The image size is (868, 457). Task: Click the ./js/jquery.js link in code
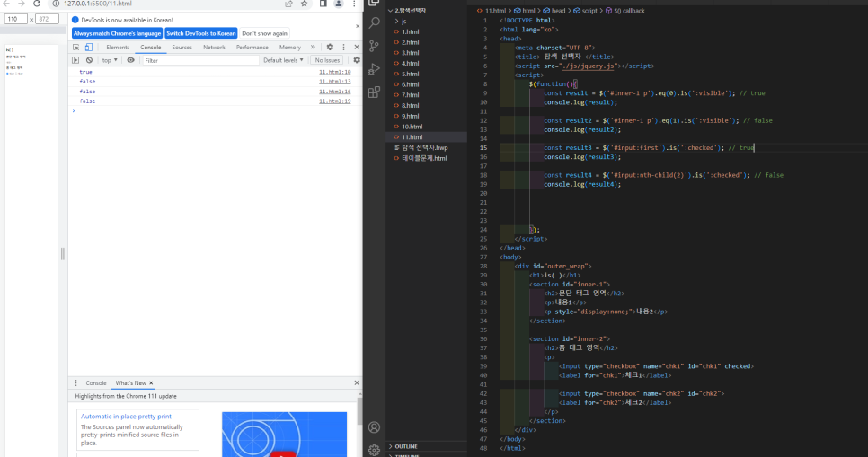tap(588, 66)
